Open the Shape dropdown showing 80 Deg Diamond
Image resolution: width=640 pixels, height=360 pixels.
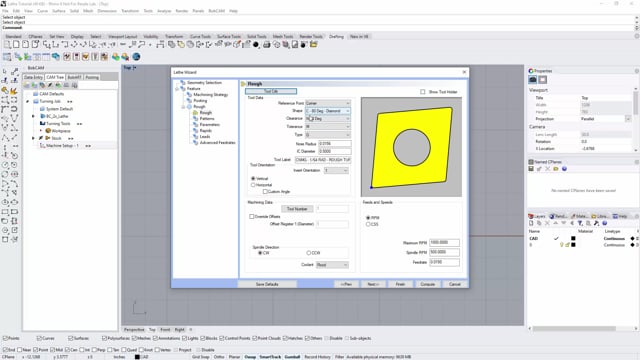click(328, 111)
